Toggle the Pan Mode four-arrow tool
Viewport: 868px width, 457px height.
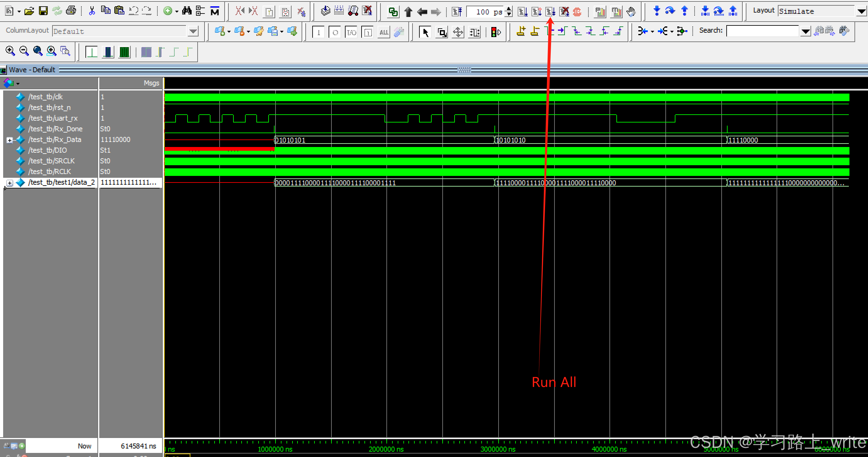458,32
